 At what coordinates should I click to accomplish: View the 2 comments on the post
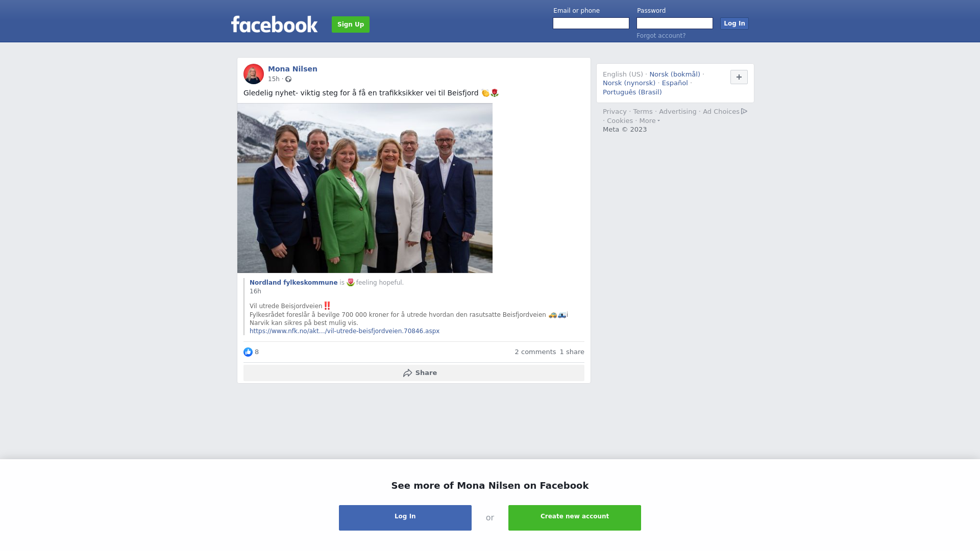[535, 352]
